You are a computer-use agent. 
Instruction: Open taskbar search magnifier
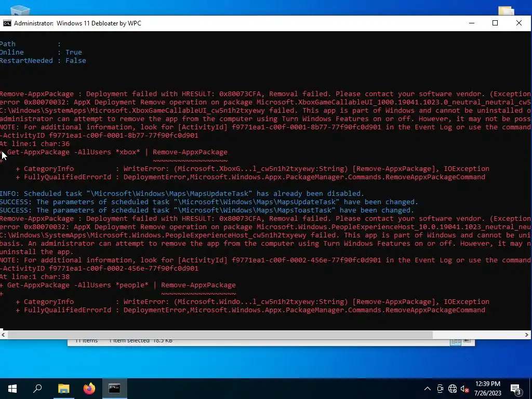pos(37,389)
